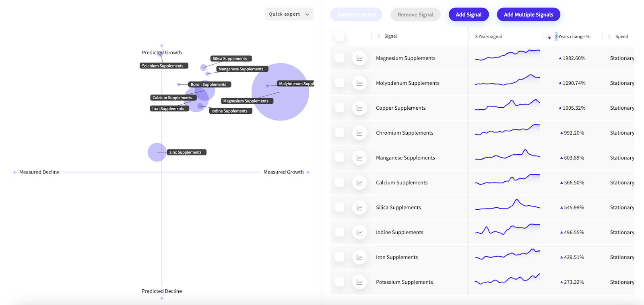Check the Calcium Supplements row checkbox
The height and width of the screenshot is (305, 644).
pos(339,183)
